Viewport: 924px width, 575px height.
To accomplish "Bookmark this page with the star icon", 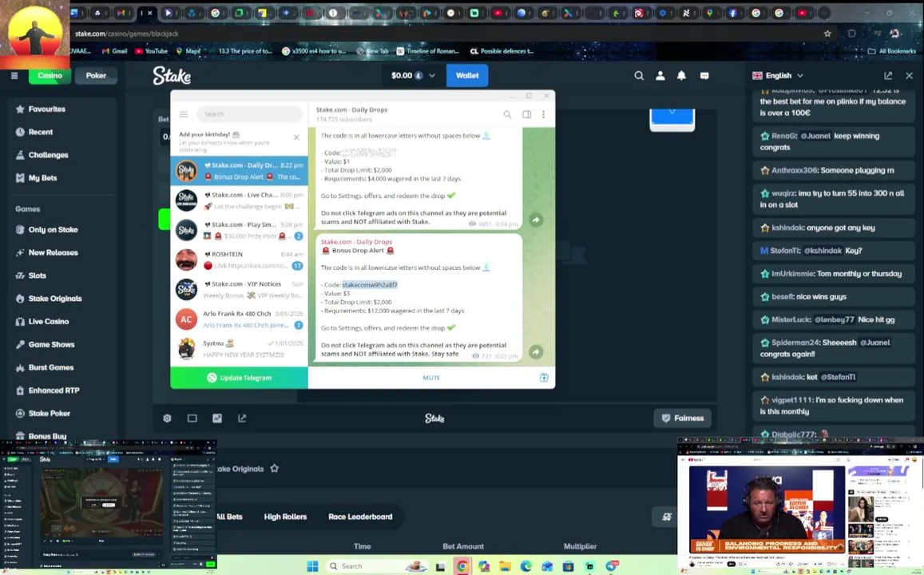I will tap(827, 34).
